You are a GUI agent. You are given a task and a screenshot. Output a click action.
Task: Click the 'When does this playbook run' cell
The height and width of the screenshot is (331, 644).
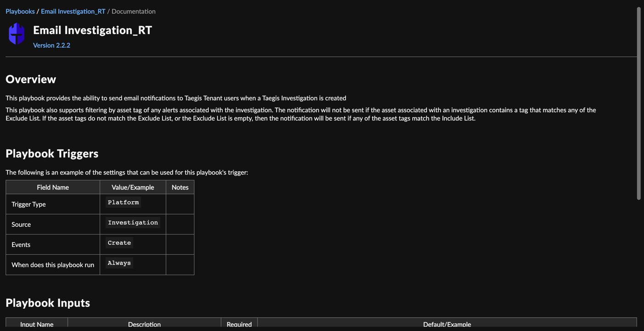53,265
